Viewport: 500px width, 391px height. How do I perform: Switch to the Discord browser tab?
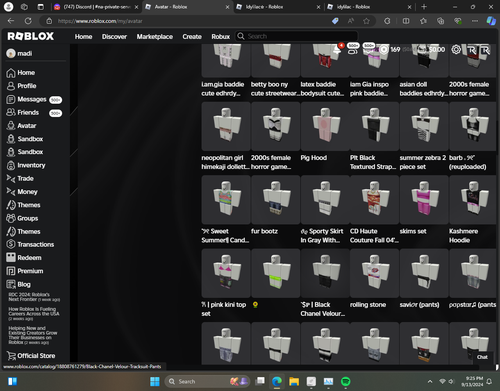click(x=96, y=7)
